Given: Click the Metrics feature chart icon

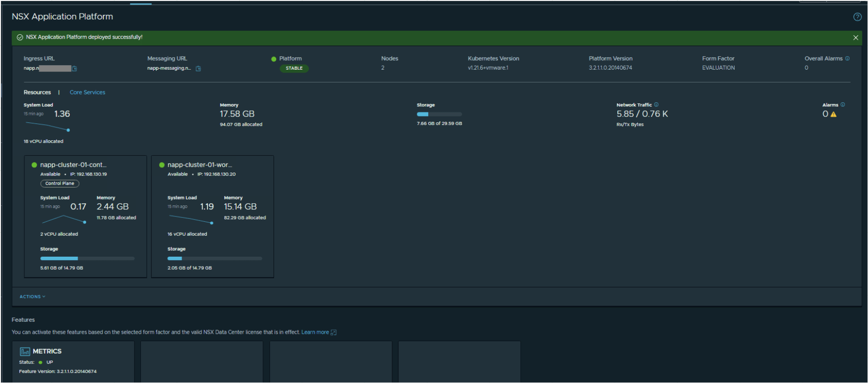Looking at the screenshot, I should point(25,352).
